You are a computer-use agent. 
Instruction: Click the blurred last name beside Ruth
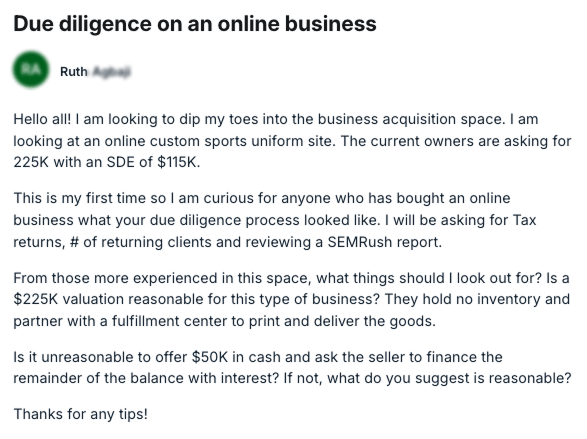[111, 71]
